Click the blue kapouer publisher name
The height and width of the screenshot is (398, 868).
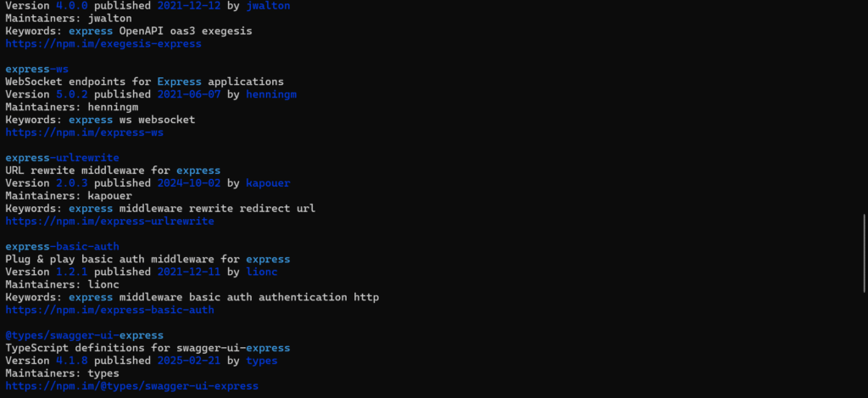click(x=268, y=183)
